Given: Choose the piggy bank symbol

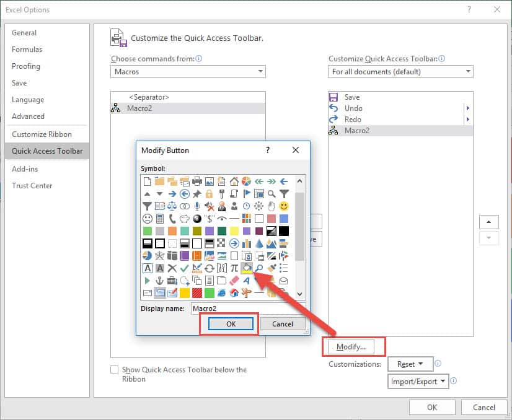Looking at the screenshot, I should (x=185, y=219).
